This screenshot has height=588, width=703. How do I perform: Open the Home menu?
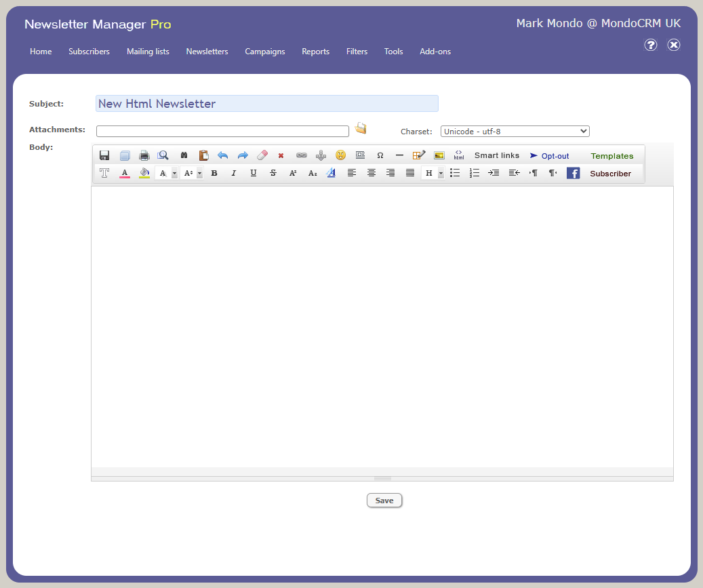point(41,52)
